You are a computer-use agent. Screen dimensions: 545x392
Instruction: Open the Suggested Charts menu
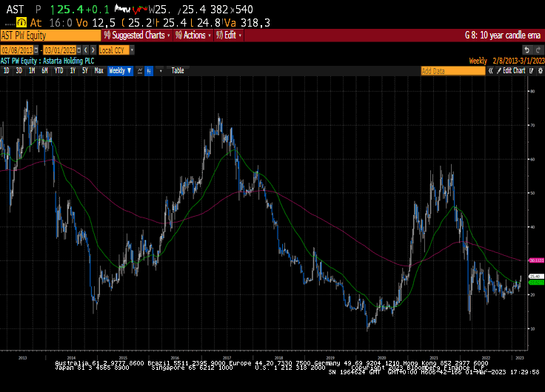click(x=137, y=35)
